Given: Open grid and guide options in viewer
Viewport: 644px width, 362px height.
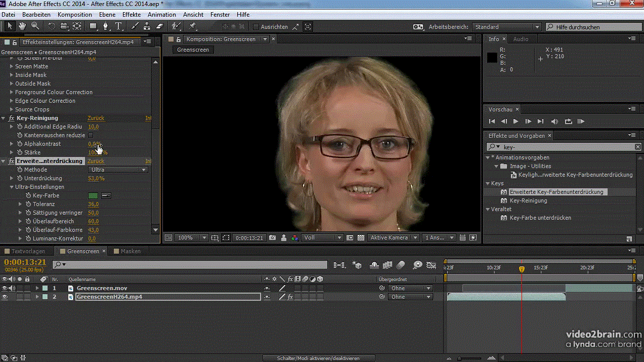Looking at the screenshot, I should pos(215,237).
